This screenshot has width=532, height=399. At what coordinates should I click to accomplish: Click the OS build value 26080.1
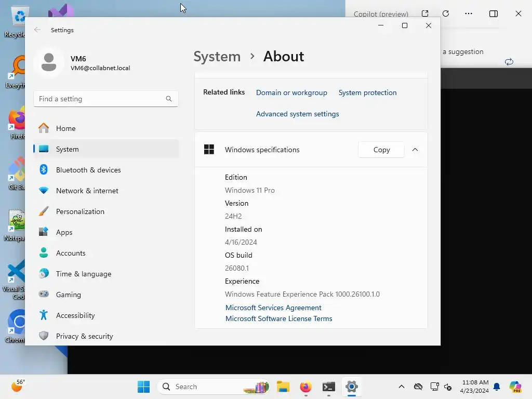tap(236, 268)
